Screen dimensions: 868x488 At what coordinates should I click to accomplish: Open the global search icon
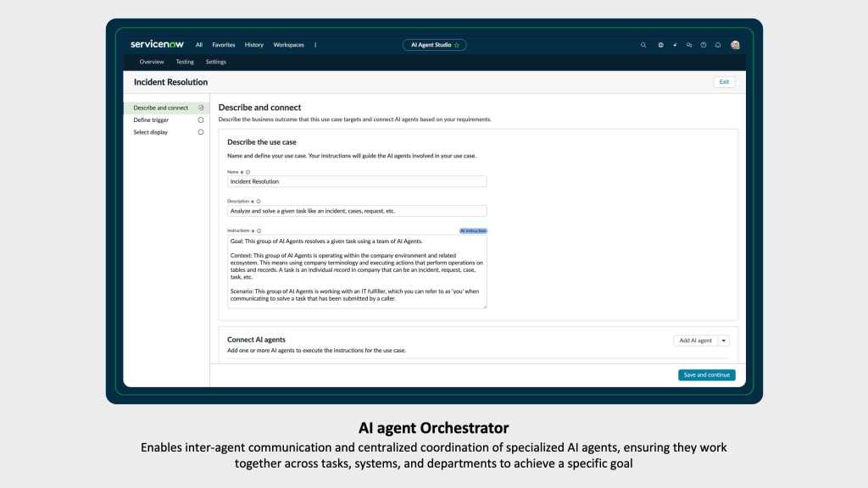point(643,45)
